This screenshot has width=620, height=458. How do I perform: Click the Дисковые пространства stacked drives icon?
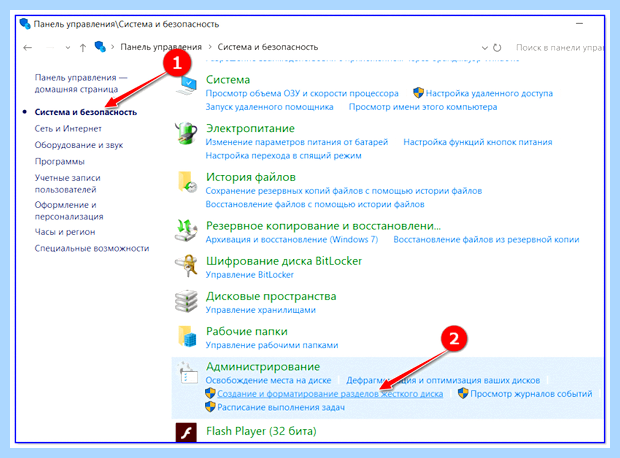(x=186, y=301)
